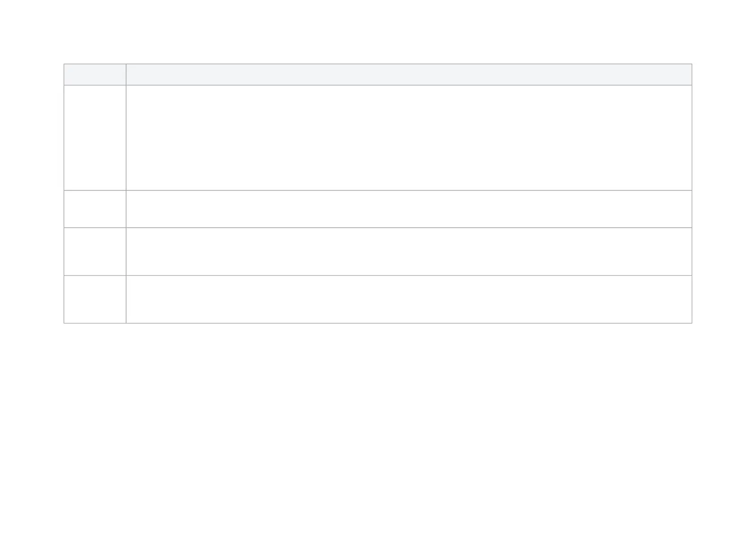
Task: Click the shortest row's wide cell
Action: point(409,209)
